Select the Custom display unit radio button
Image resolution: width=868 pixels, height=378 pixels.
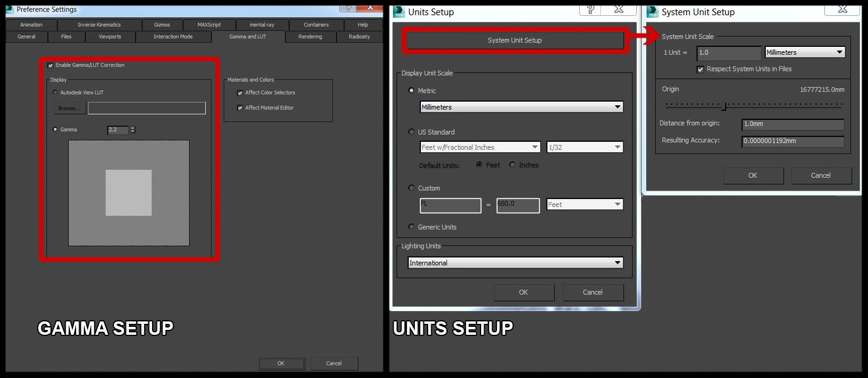coord(412,188)
